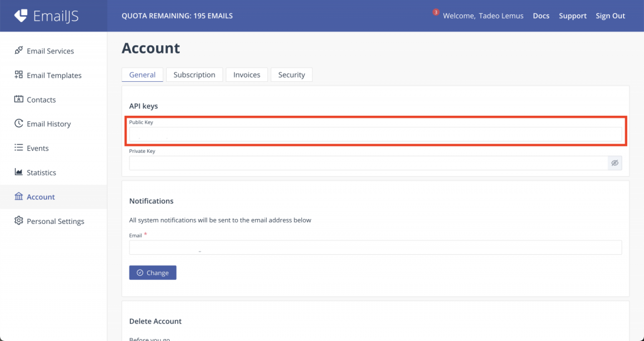This screenshot has width=644, height=341.
Task: Click the Change button
Action: [x=153, y=272]
